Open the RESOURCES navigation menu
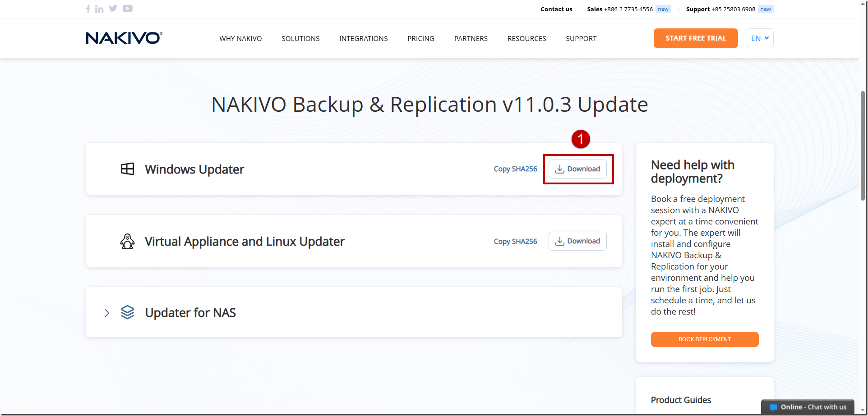The image size is (868, 416). pos(526,39)
